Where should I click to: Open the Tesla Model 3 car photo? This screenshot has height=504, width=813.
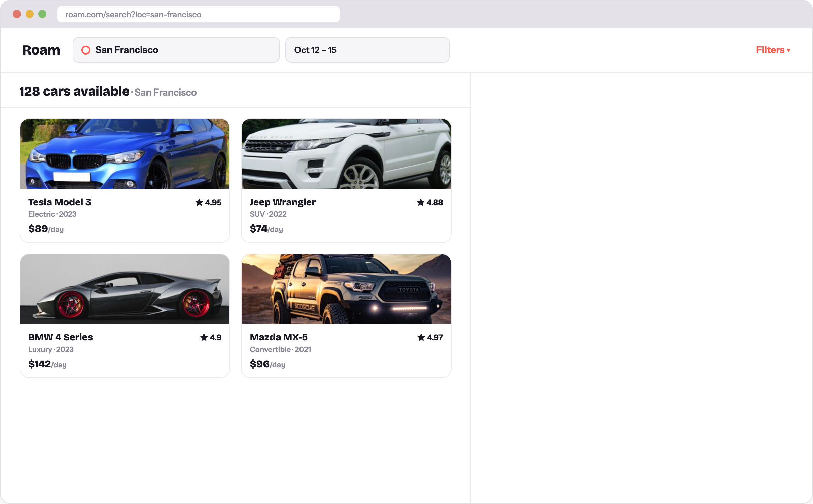tap(125, 154)
